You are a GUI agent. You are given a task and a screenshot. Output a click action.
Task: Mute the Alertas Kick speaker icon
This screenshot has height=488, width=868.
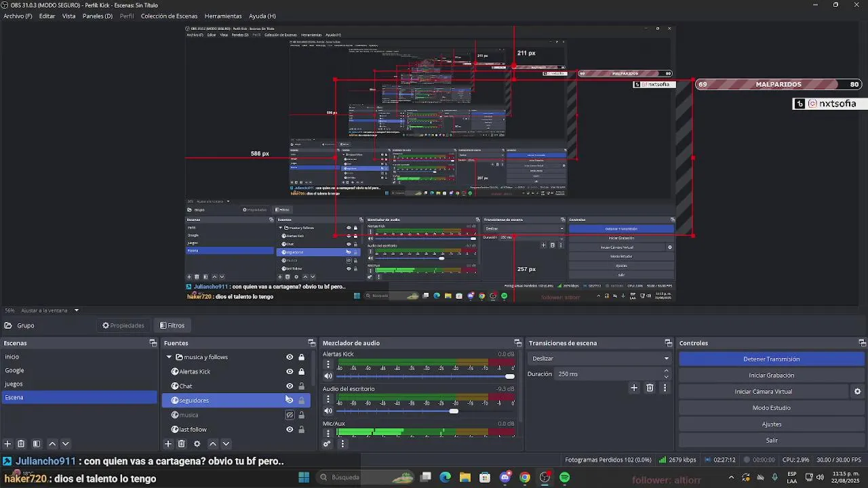[x=328, y=376]
